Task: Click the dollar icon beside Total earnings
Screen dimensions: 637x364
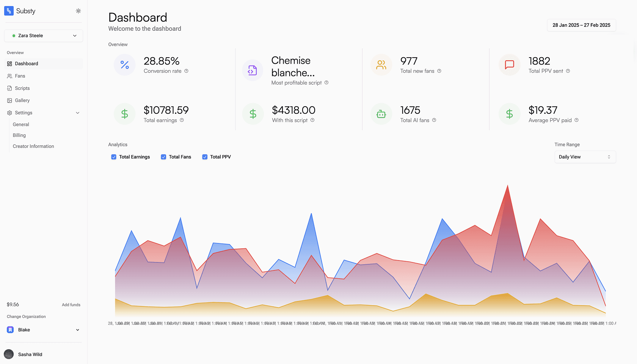Action: point(125,114)
